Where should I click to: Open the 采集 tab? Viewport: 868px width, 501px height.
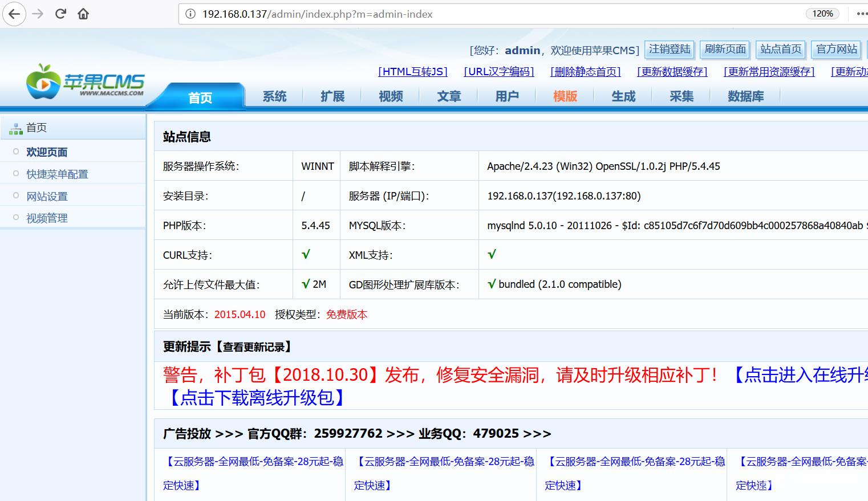pos(682,96)
